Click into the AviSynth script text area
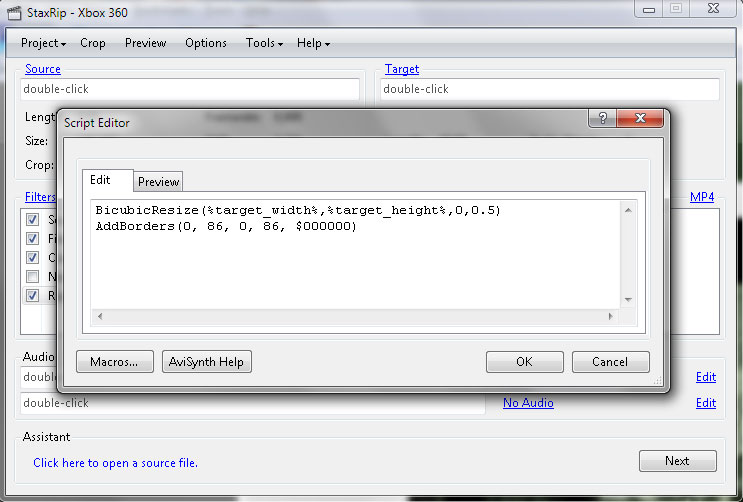 (x=355, y=254)
